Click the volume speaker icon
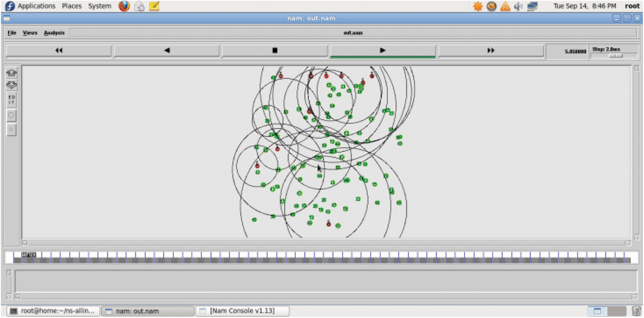 [518, 6]
